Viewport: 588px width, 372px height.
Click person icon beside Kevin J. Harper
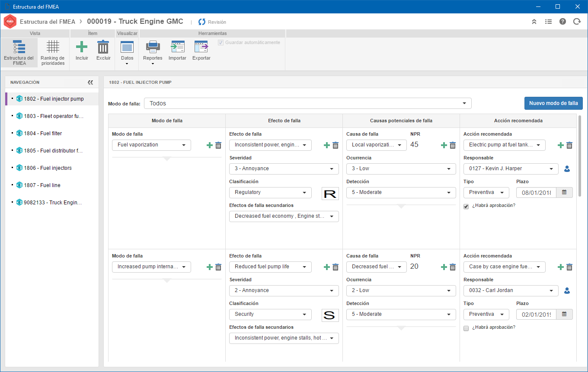[x=567, y=169]
